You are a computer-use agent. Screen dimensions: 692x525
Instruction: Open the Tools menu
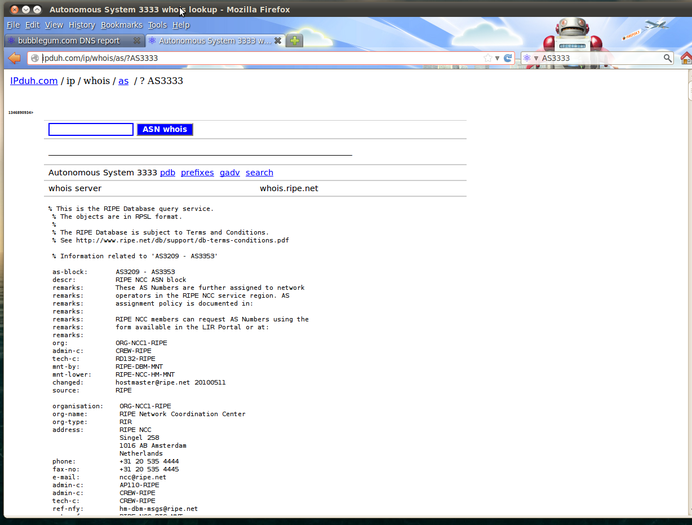157,25
